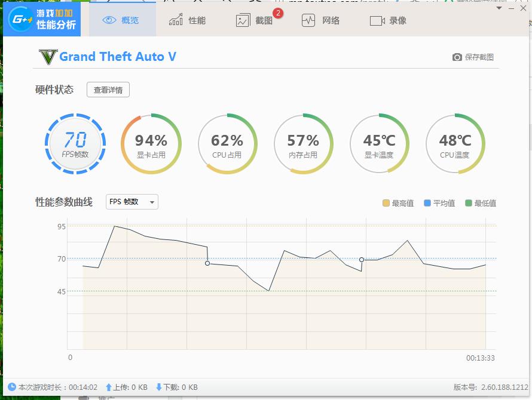Screen dimensions: 532x400
Task: Click the 查看详情 button under 硬件状态
Action: (108, 90)
